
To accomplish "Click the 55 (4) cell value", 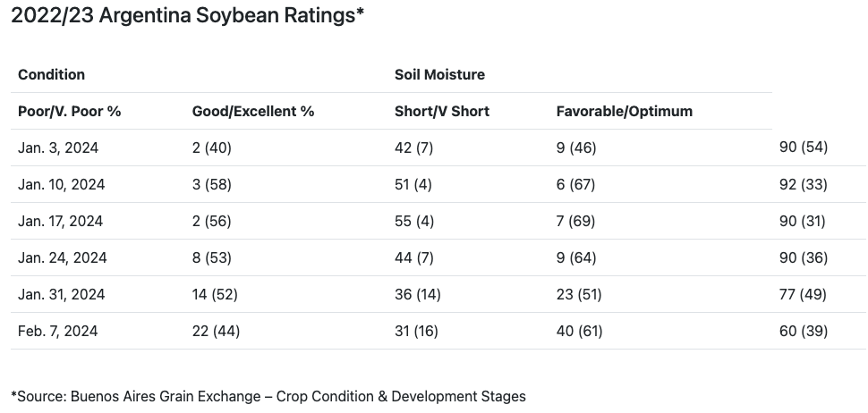I will click(x=413, y=221).
